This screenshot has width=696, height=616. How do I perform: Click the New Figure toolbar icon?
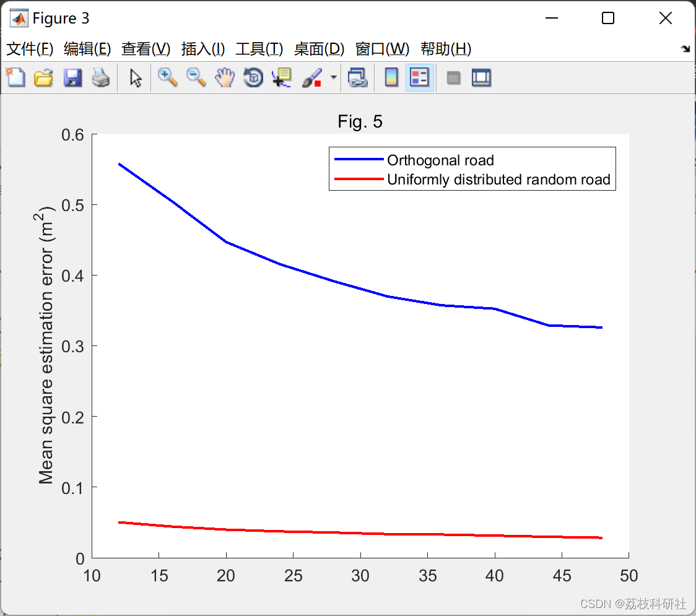[16, 77]
